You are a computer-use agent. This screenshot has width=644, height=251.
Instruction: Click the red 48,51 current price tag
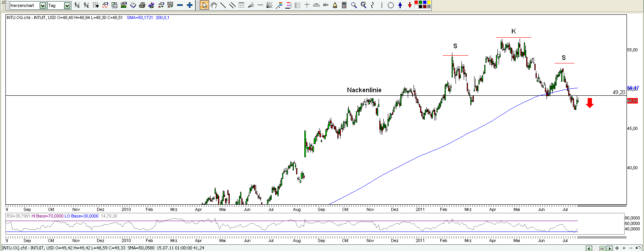click(x=632, y=101)
